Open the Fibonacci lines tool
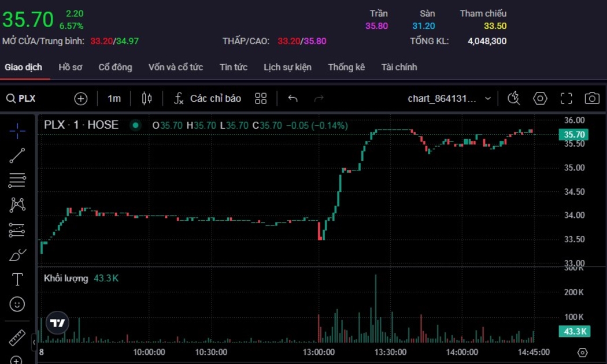Image resolution: width=607 pixels, height=364 pixels. [17, 180]
